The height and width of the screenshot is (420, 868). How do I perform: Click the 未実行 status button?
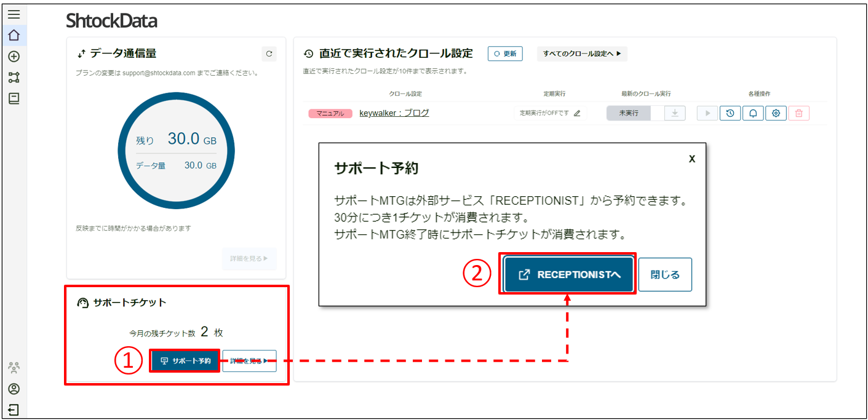click(x=629, y=113)
